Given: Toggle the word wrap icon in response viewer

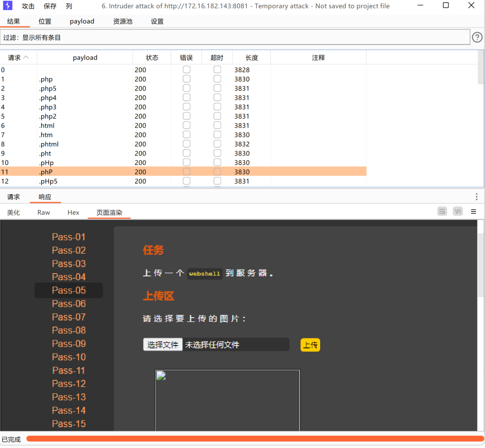Looking at the screenshot, I should click(442, 211).
